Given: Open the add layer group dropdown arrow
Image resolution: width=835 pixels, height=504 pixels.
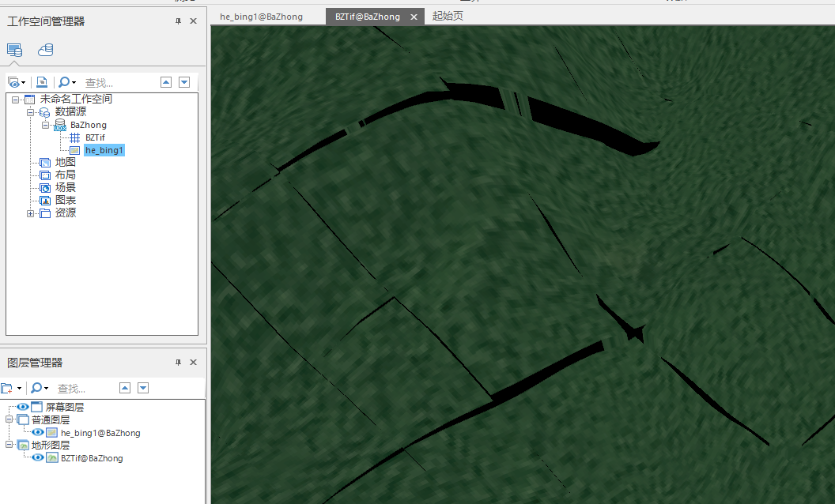Looking at the screenshot, I should [19, 389].
